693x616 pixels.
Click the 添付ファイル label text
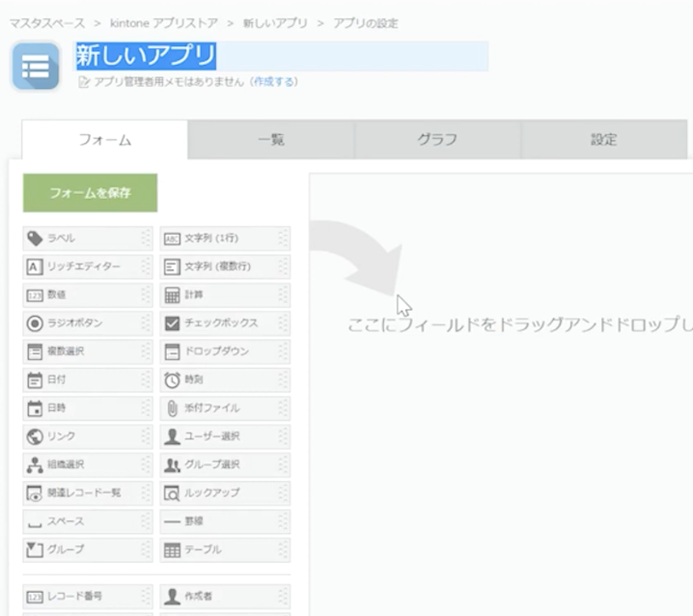[212, 408]
